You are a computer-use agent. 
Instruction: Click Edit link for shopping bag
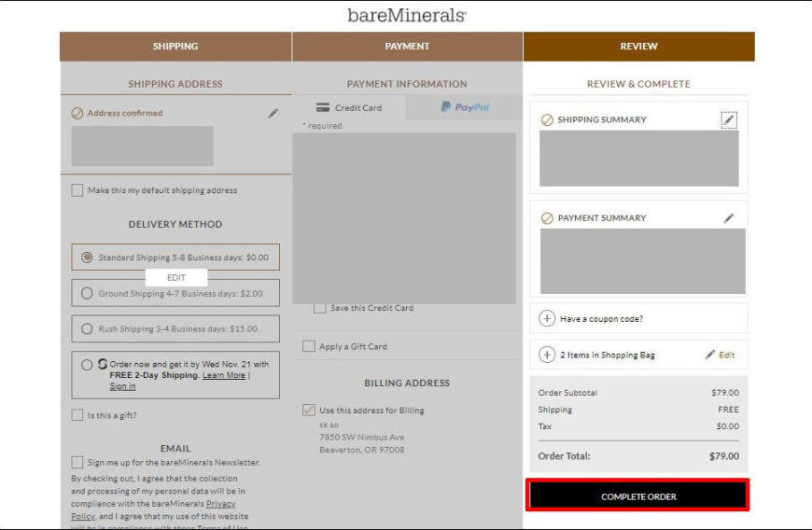tap(726, 356)
